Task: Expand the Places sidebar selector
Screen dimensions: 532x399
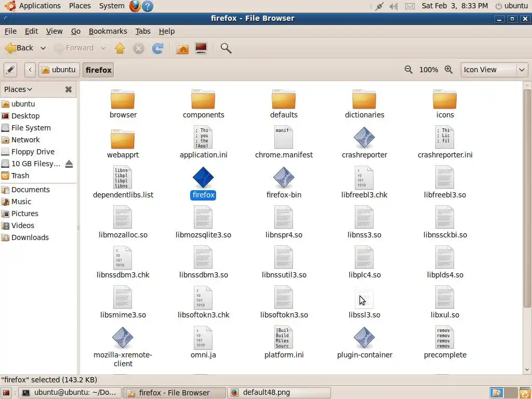Action: tap(18, 89)
